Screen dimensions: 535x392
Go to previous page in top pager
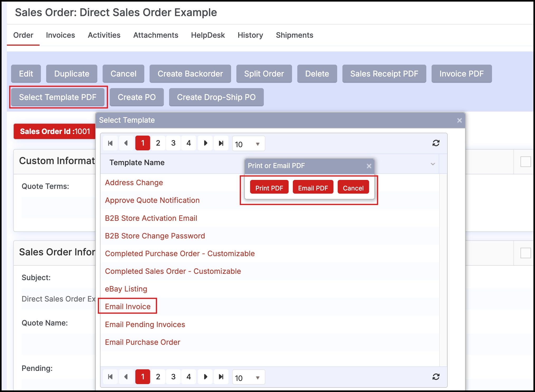click(126, 143)
